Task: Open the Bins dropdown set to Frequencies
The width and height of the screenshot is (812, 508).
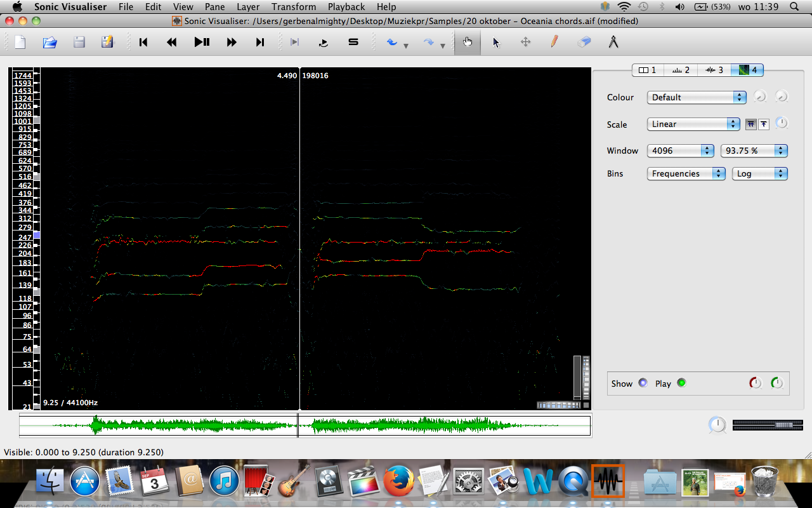Action: (686, 173)
